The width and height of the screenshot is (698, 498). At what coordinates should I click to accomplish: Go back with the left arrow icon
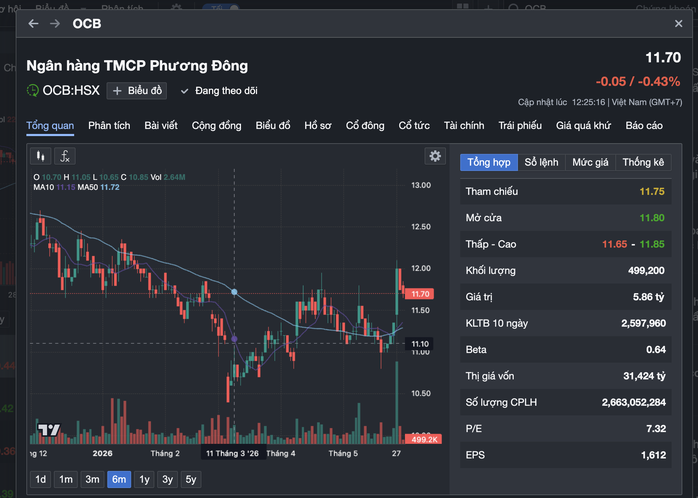coord(33,24)
